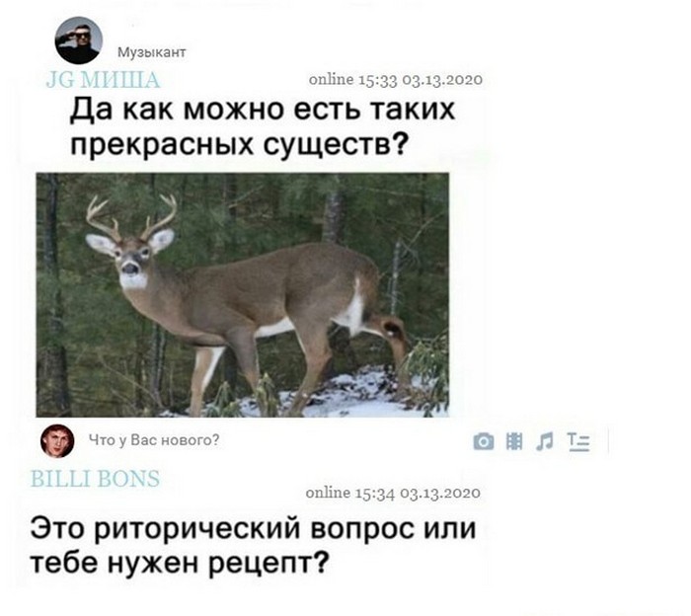Open the BILLI BONS username link
The width and height of the screenshot is (691, 616).
point(95,479)
